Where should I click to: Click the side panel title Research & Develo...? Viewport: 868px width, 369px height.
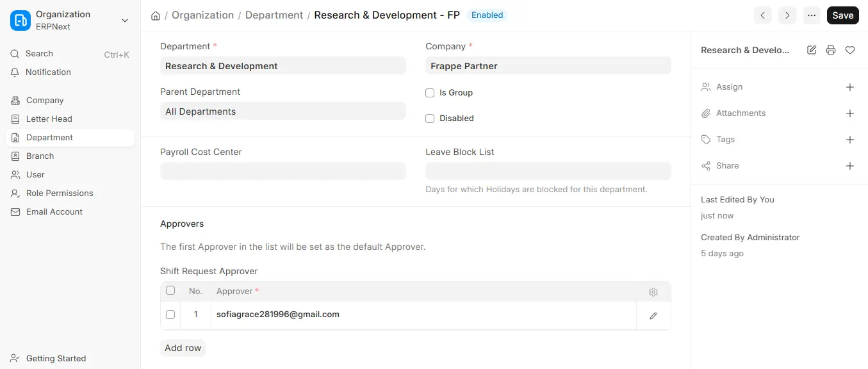[x=745, y=50]
